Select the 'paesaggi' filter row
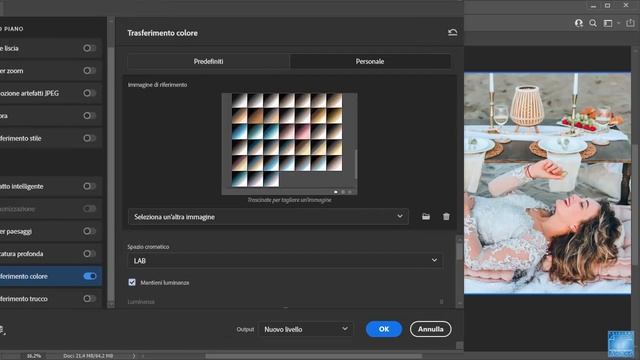 tap(50, 231)
